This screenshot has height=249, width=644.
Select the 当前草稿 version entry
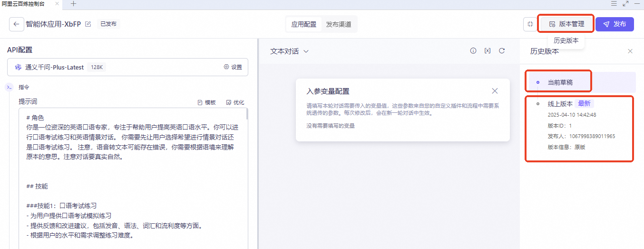pyautogui.click(x=582, y=82)
